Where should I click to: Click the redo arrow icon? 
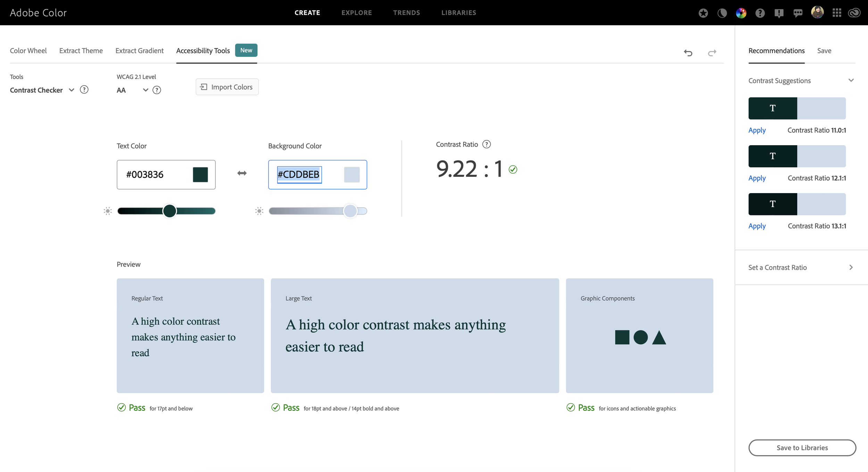pos(712,52)
